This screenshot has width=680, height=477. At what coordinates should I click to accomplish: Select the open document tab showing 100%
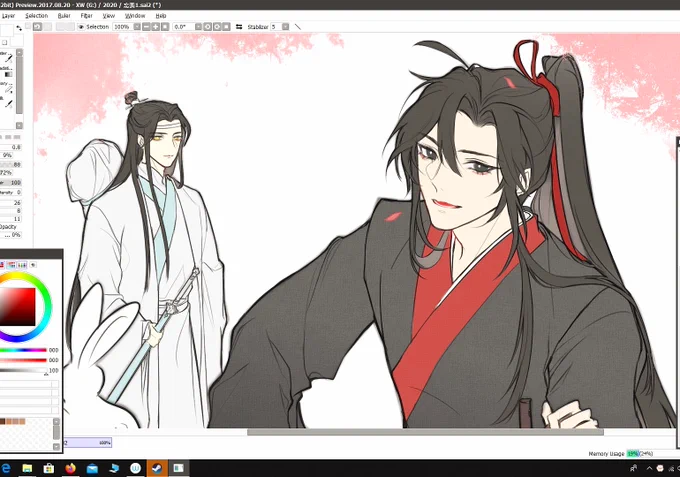tap(88, 442)
